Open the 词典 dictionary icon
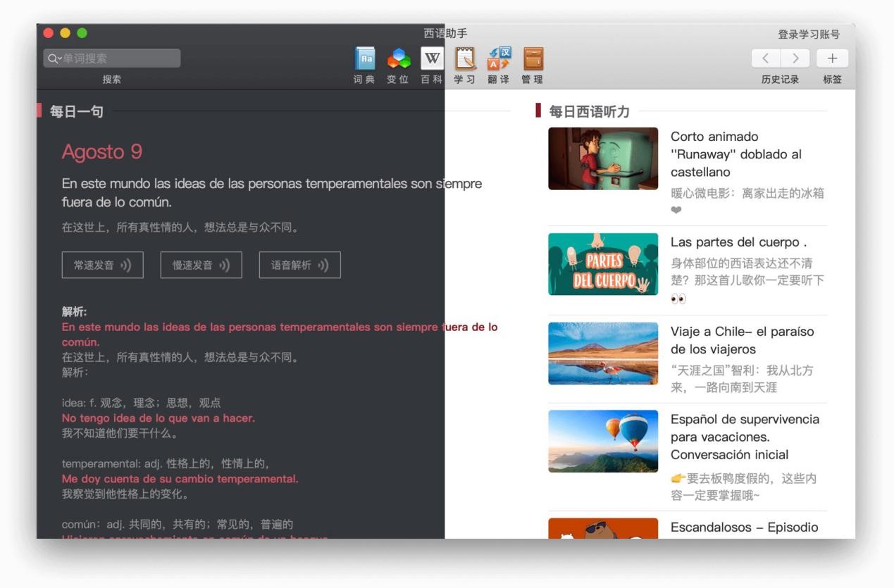This screenshot has height=588, width=894. point(364,58)
